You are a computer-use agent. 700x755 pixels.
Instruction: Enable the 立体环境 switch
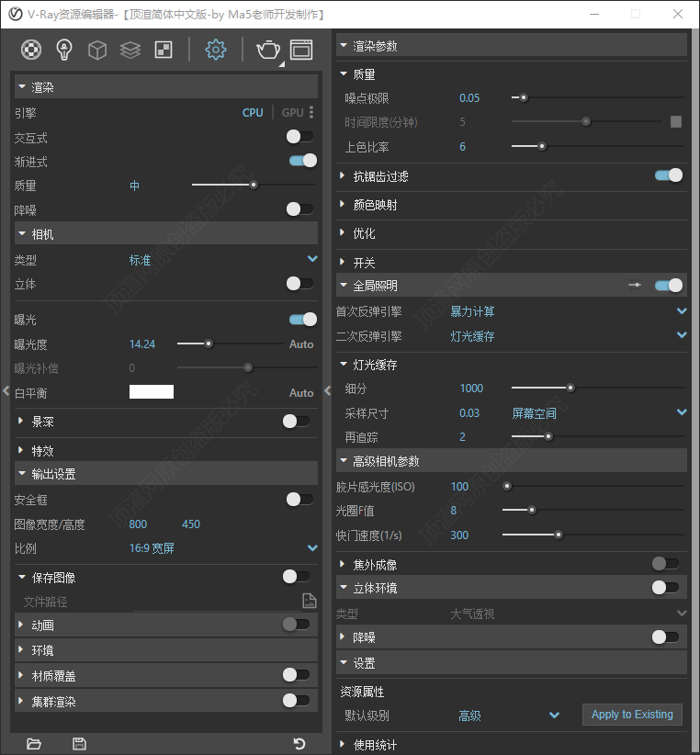tap(665, 588)
